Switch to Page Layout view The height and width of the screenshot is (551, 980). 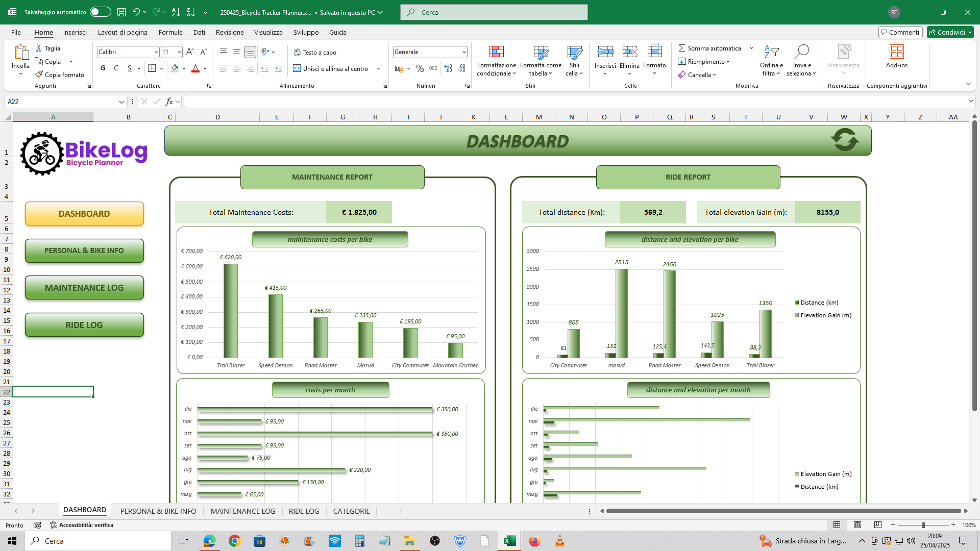(x=857, y=525)
